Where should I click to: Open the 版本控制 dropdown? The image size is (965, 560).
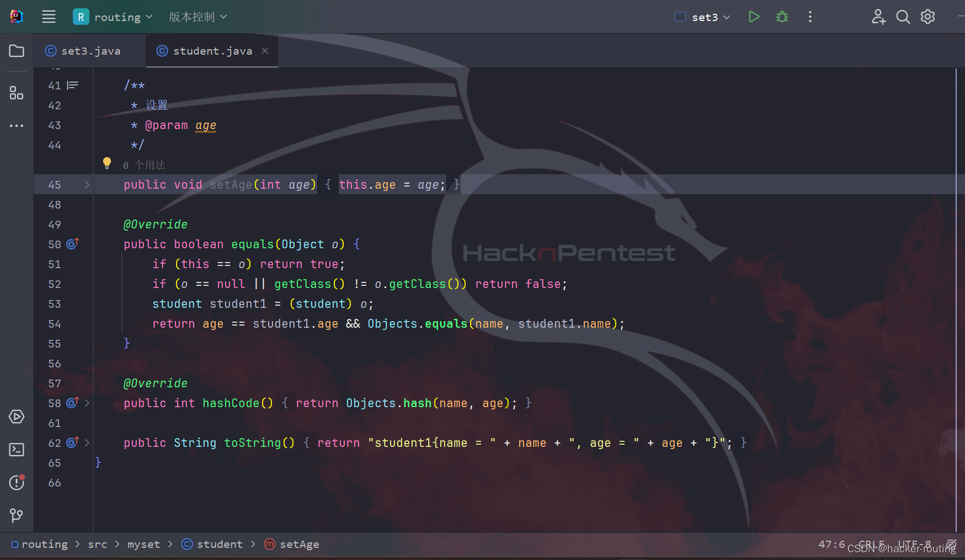(197, 17)
